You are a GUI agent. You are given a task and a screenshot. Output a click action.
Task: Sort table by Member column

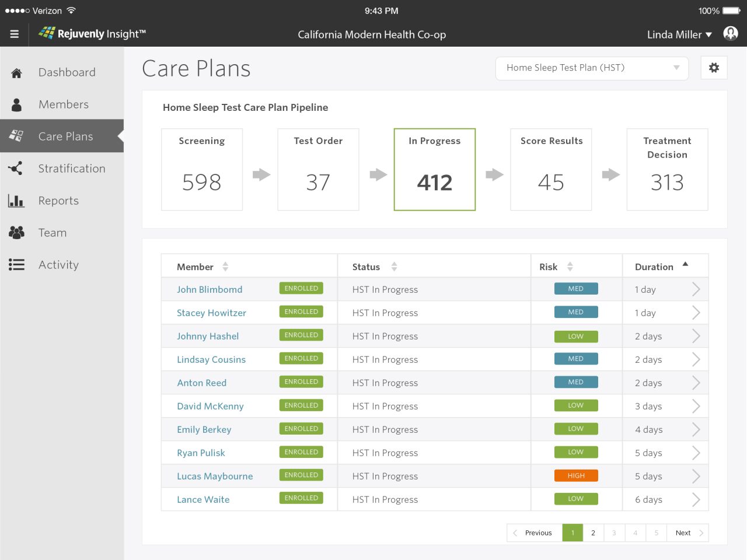coord(225,267)
